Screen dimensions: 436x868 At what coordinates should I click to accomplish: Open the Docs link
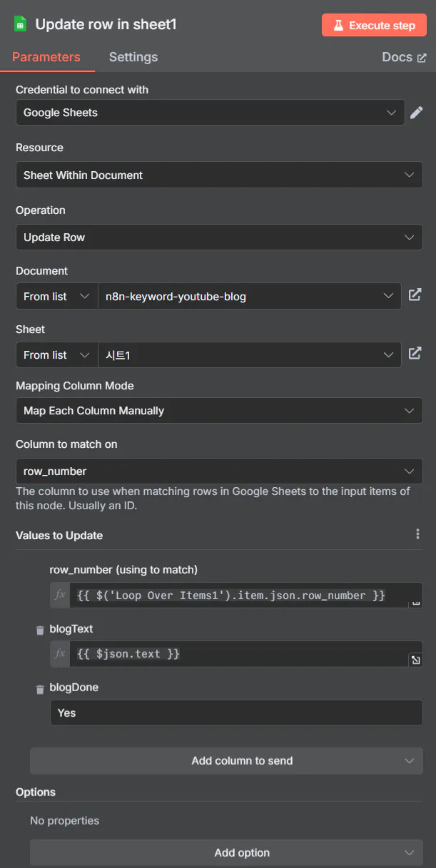tap(404, 57)
